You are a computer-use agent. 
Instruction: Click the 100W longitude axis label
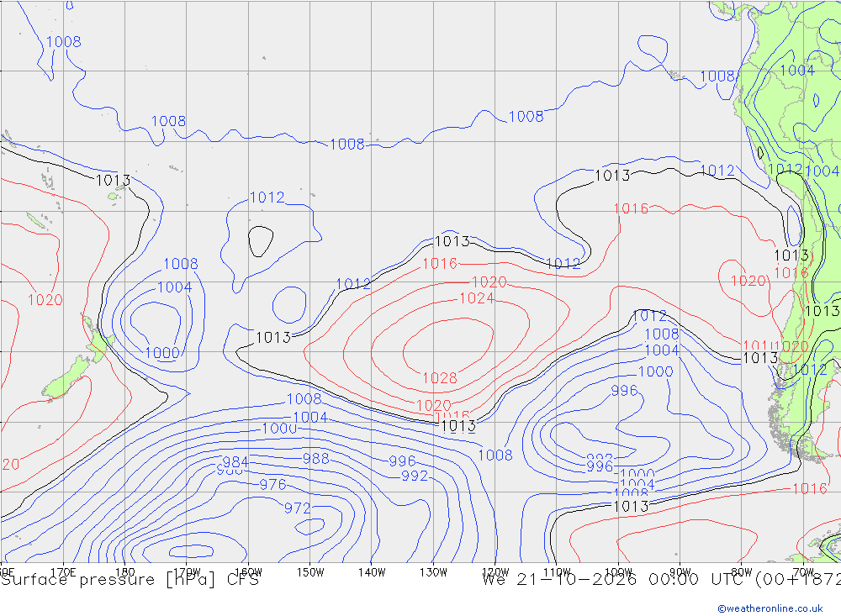click(618, 572)
